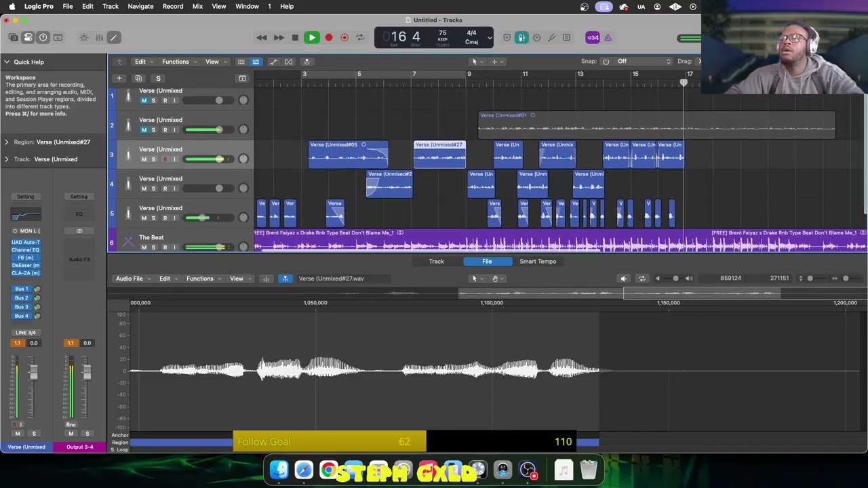
Task: Switch to the Track editor tab
Action: 436,262
